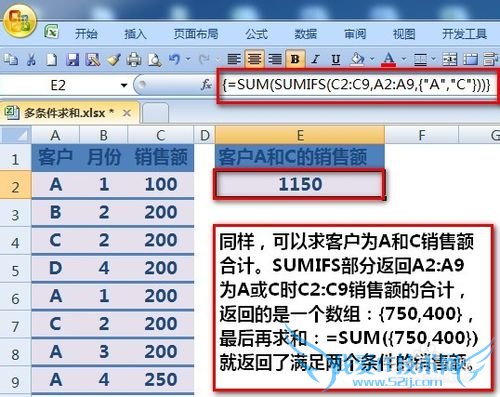The height and width of the screenshot is (397, 500).
Task: Toggle center alignment button
Action: pyautogui.click(x=255, y=59)
